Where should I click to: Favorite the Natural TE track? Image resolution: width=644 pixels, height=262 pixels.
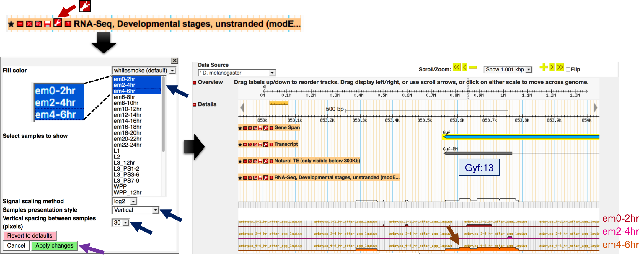tap(240, 161)
